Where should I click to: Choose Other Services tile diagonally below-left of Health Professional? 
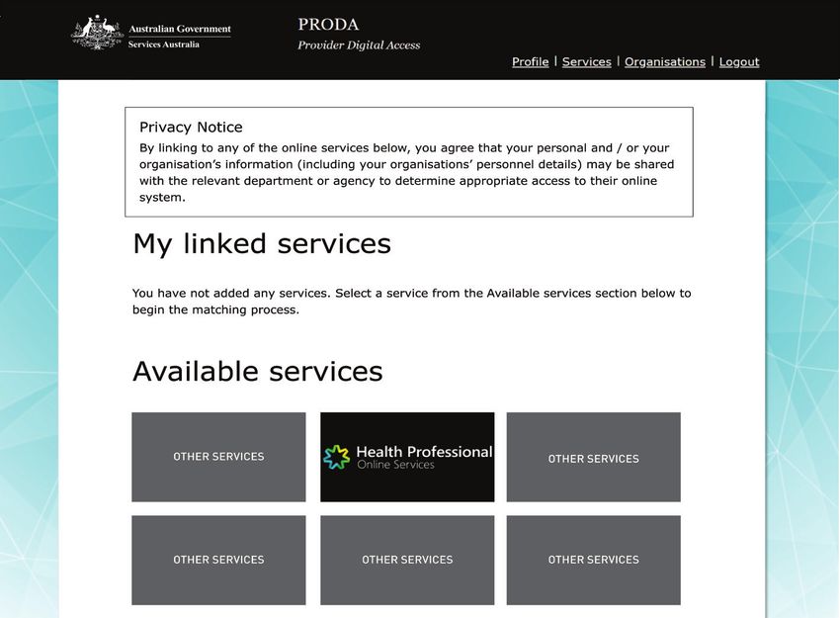(x=218, y=560)
